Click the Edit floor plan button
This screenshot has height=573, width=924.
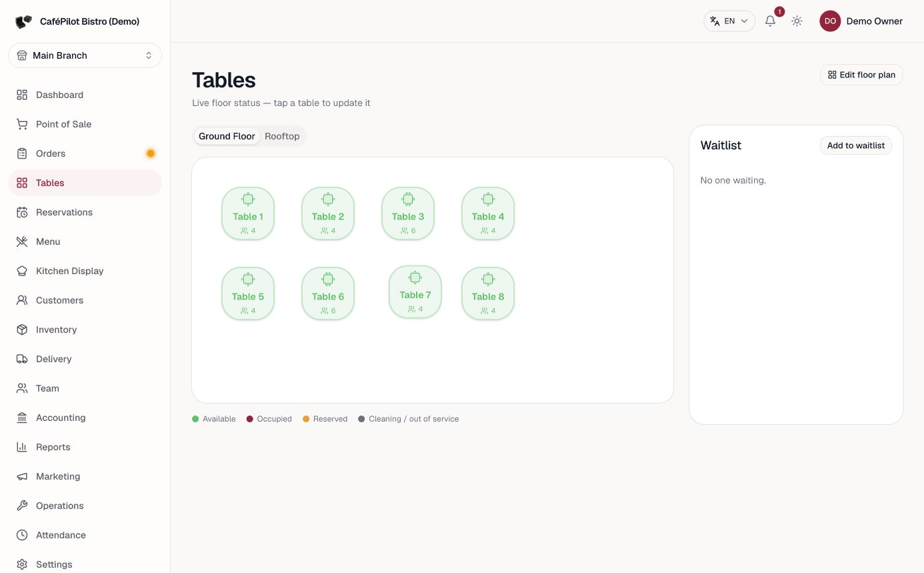pos(861,75)
